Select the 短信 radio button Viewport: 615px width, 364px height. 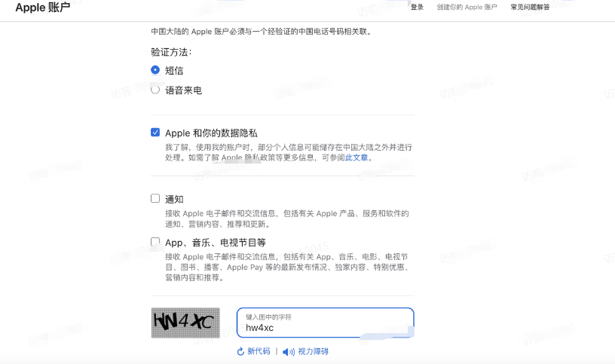click(x=155, y=70)
